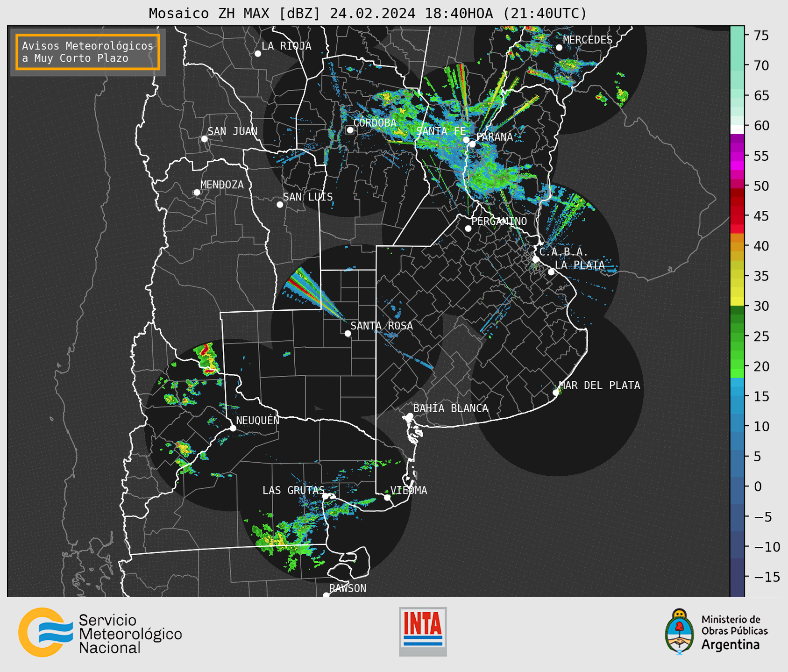Viewport: 788px width, 672px height.
Task: Click the BAHÍA BLANCA city marker dot
Action: 410,416
